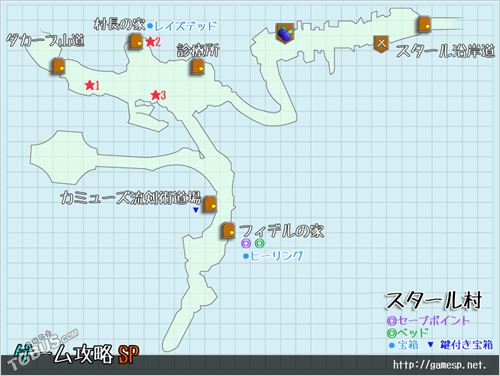Click the ダカーフ山道 label
Viewport: 500px width, 376px height.
point(45,41)
